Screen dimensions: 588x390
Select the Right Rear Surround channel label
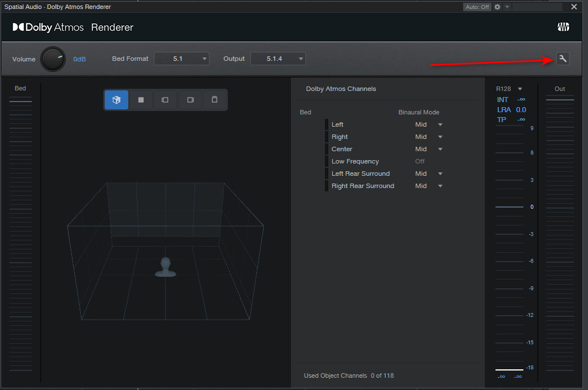coord(363,186)
